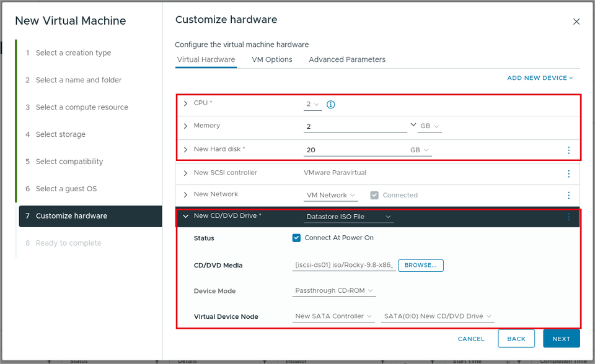The image size is (595, 364).
Task: Open the VM Network dropdown
Action: (330, 195)
